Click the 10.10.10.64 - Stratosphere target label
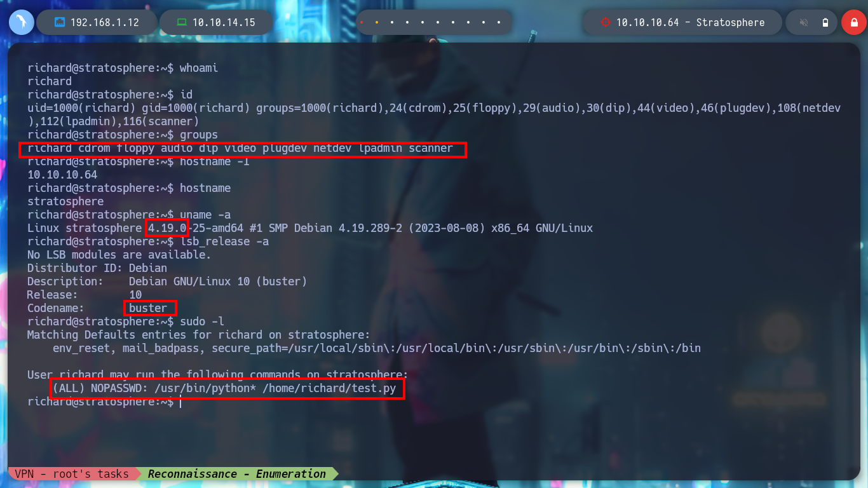 pyautogui.click(x=691, y=22)
